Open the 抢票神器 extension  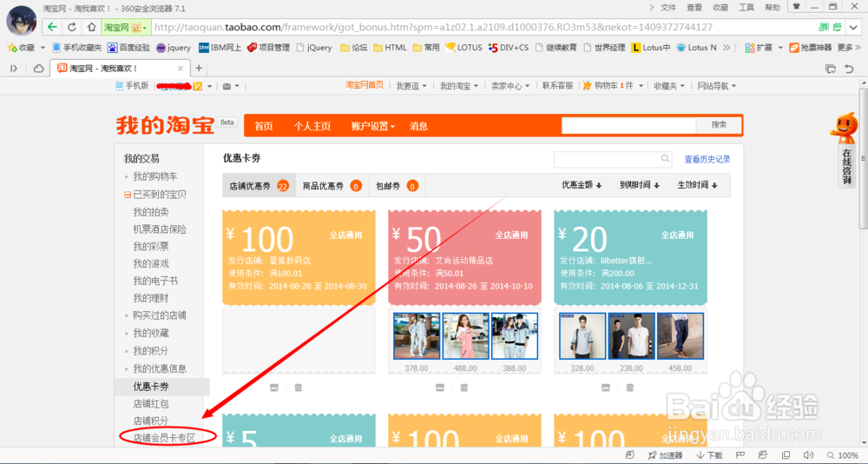click(x=811, y=48)
